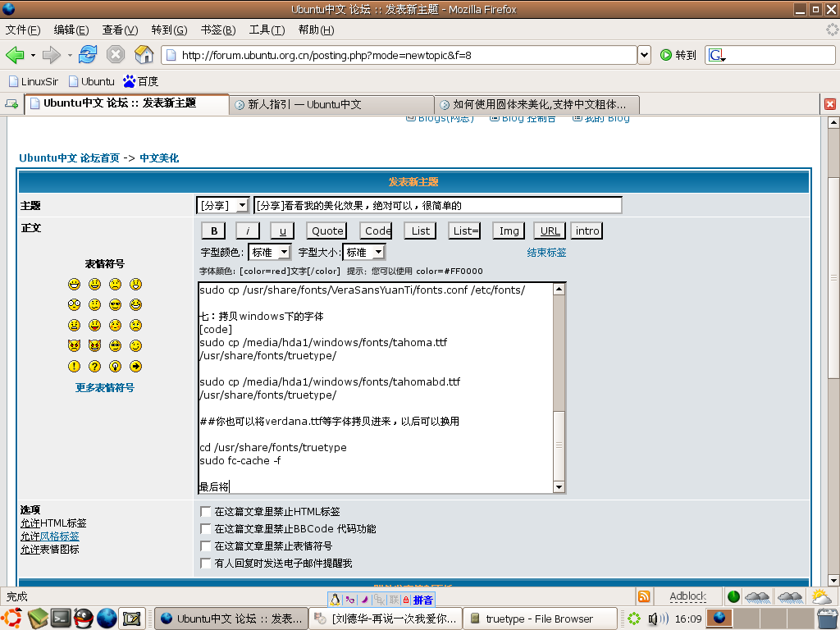Image resolution: width=840 pixels, height=630 pixels.
Task: Open the Trash icon in the panel
Action: 829,619
